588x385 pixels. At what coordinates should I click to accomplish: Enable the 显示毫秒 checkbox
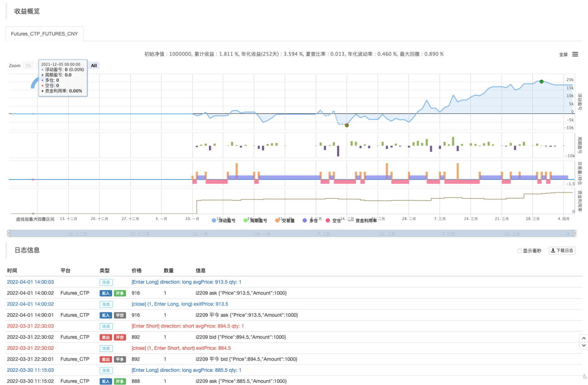point(520,251)
